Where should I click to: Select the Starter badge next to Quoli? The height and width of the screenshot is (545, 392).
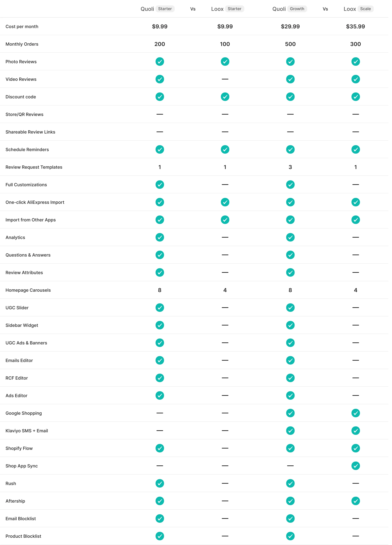pos(165,9)
